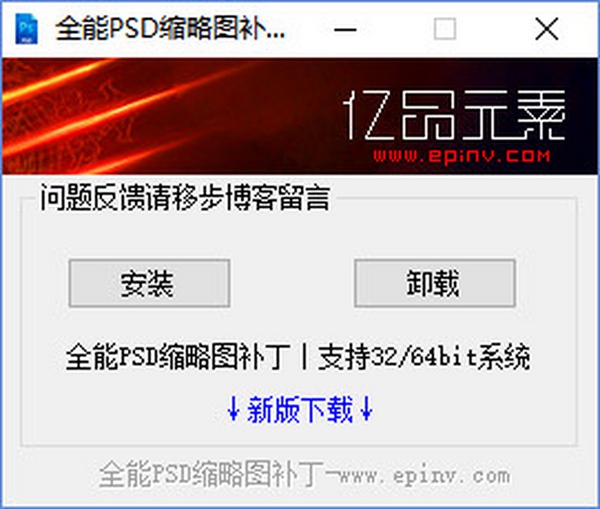Screen dimensions: 600x509
Task: Click the 亿品元素 logo in the banner
Action: click(x=454, y=115)
